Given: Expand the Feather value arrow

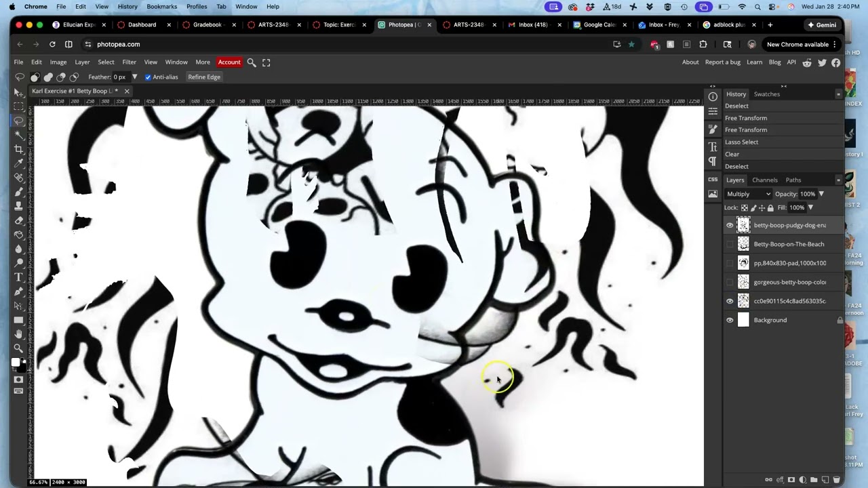Looking at the screenshot, I should tap(134, 77).
